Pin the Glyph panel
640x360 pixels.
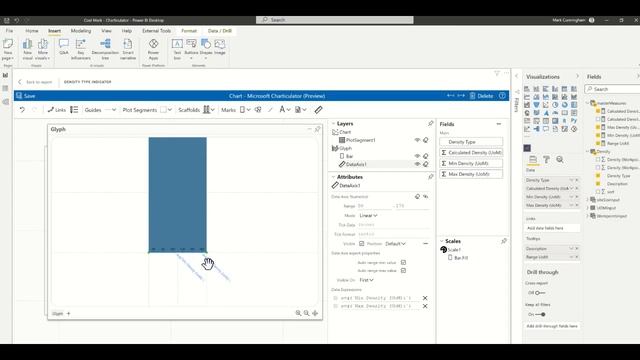tap(317, 129)
